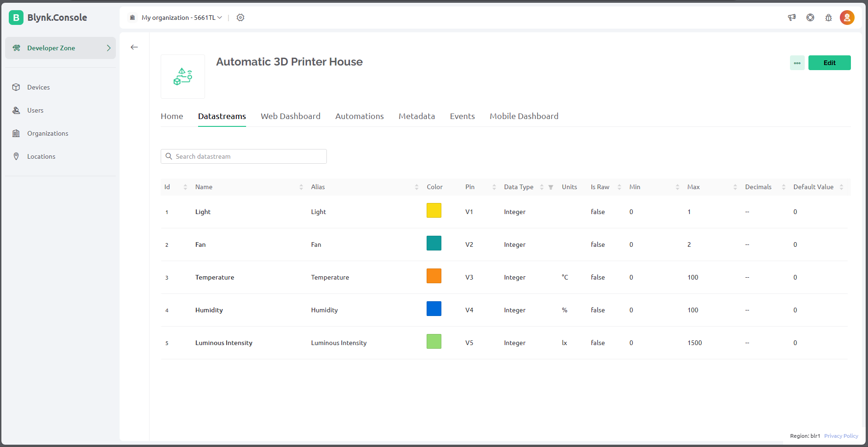
Task: Click the lx units cell
Action: tap(564, 343)
